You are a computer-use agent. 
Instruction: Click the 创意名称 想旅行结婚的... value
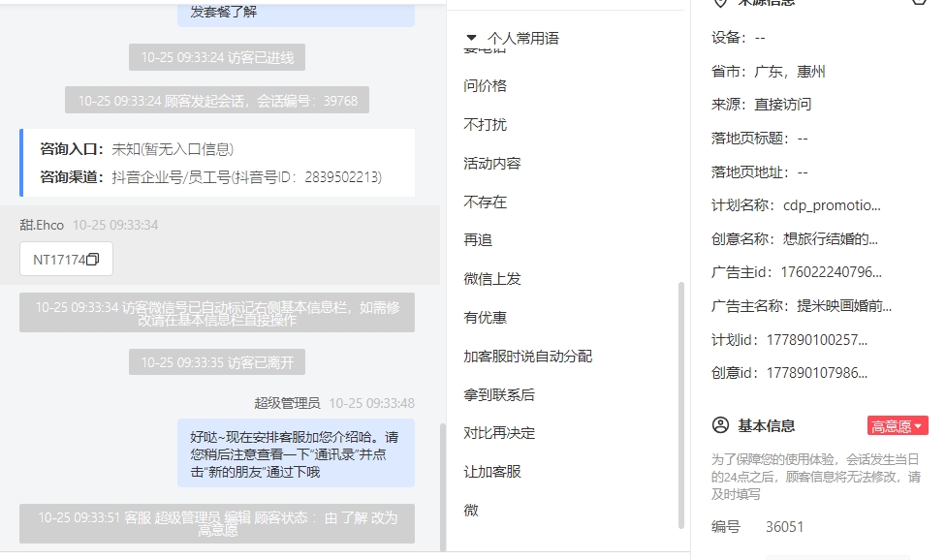tap(831, 238)
